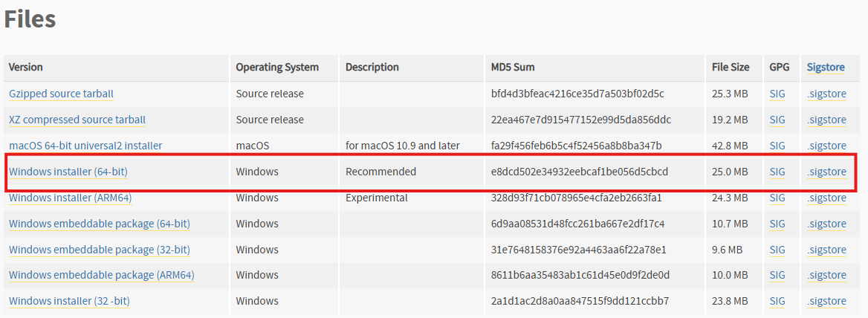Open SIG link for Windows installer (64-bit)

(777, 172)
